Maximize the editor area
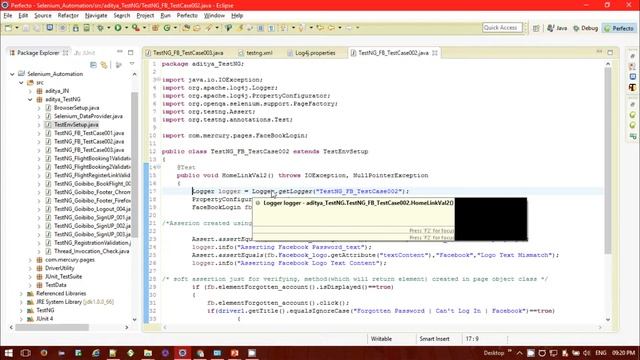The image size is (640, 360). click(x=610, y=52)
